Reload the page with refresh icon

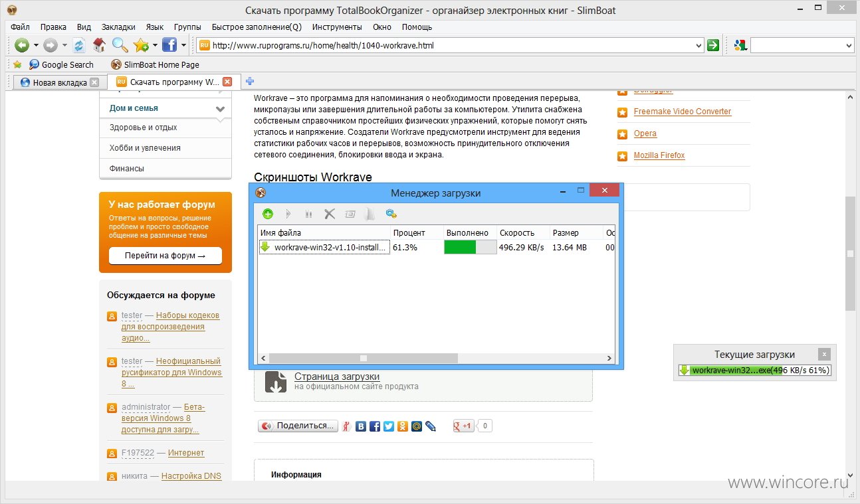click(x=79, y=45)
